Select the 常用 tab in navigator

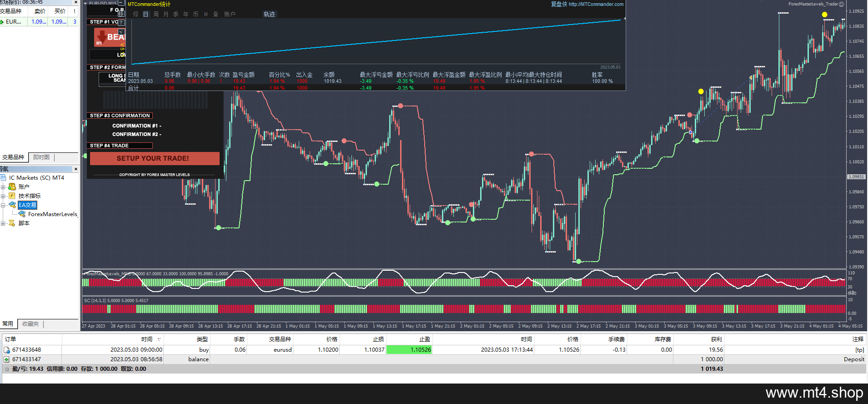pos(8,324)
